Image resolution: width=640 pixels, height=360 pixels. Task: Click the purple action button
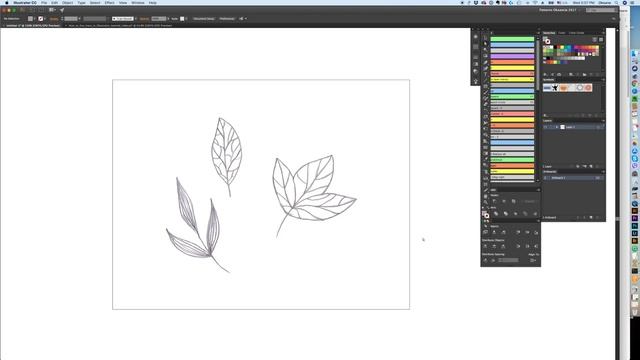pyautogui.click(x=512, y=56)
